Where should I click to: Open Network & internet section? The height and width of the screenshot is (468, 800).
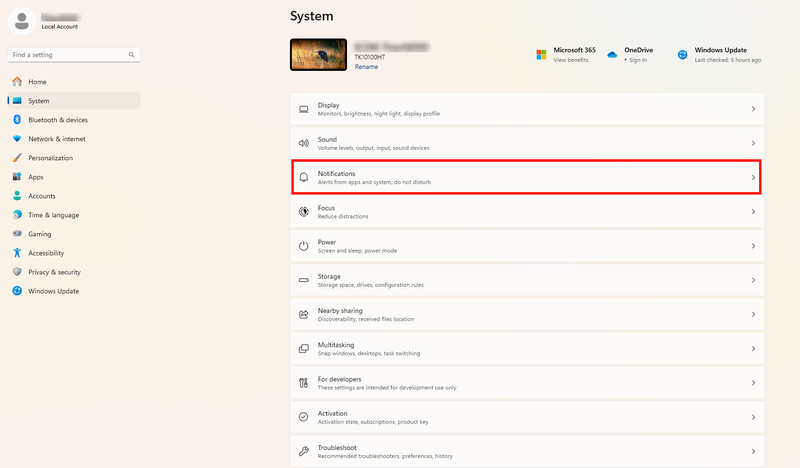(74, 139)
